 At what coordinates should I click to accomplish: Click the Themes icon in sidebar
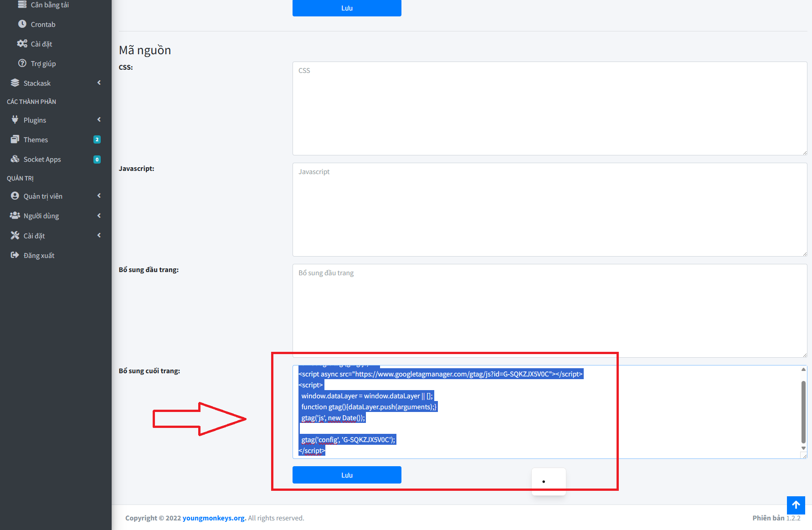coord(15,139)
